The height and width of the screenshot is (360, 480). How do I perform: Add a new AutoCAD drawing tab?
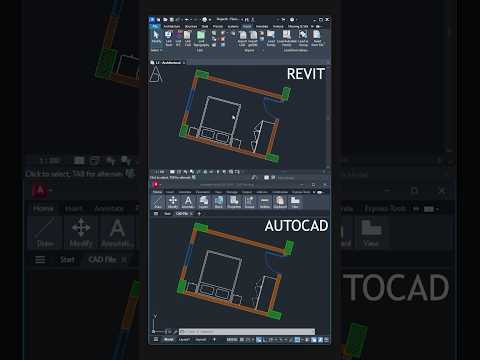click(x=199, y=214)
